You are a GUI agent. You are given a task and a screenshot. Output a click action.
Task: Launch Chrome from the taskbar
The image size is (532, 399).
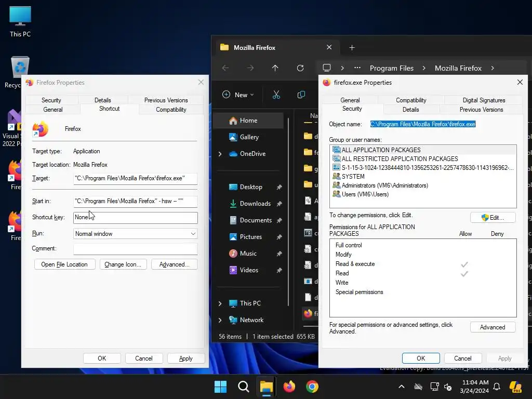click(312, 387)
